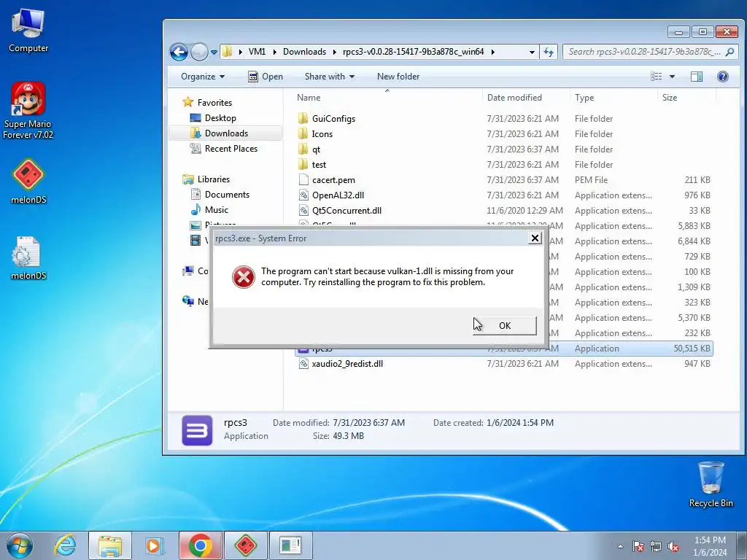Screen dimensions: 747x560
Task: Click rpcs3 purple icon in details pane
Action: point(197,430)
